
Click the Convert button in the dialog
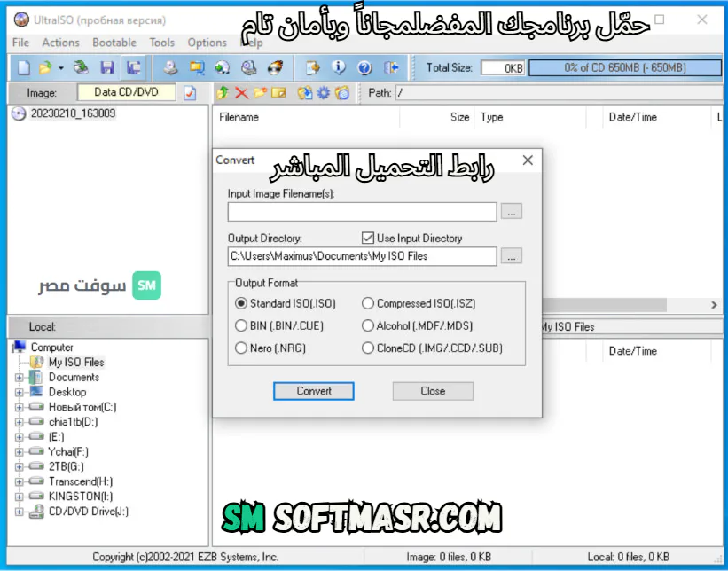coord(313,391)
